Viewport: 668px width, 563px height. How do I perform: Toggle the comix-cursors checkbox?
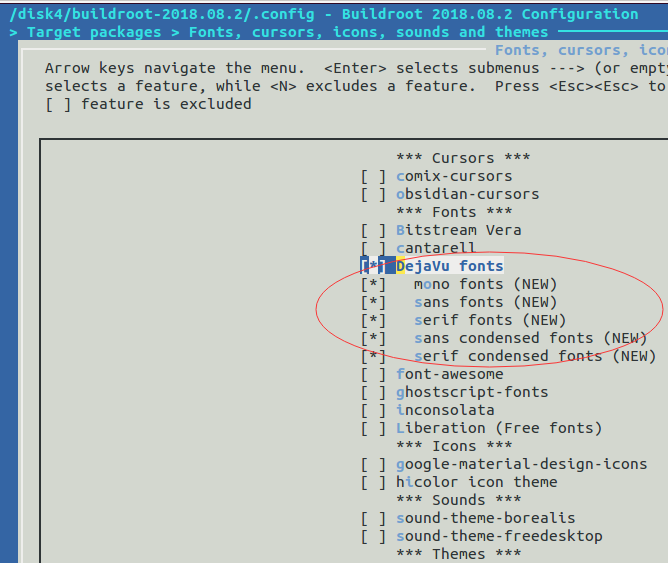tap(373, 176)
